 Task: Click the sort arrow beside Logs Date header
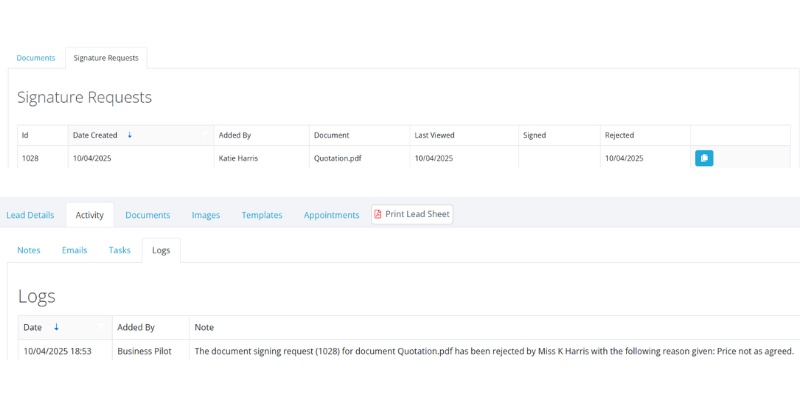coord(56,328)
